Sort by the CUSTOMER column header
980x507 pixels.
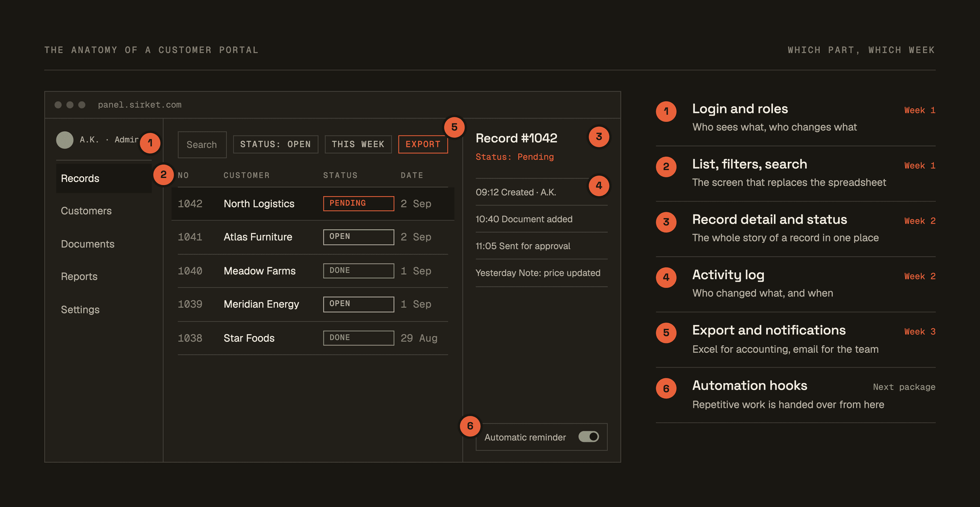click(246, 175)
